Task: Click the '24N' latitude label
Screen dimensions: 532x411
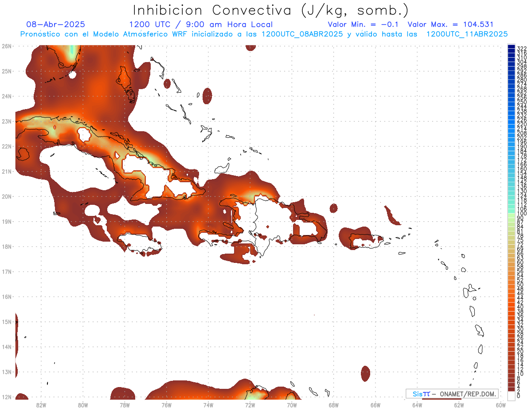Action: 7,96
